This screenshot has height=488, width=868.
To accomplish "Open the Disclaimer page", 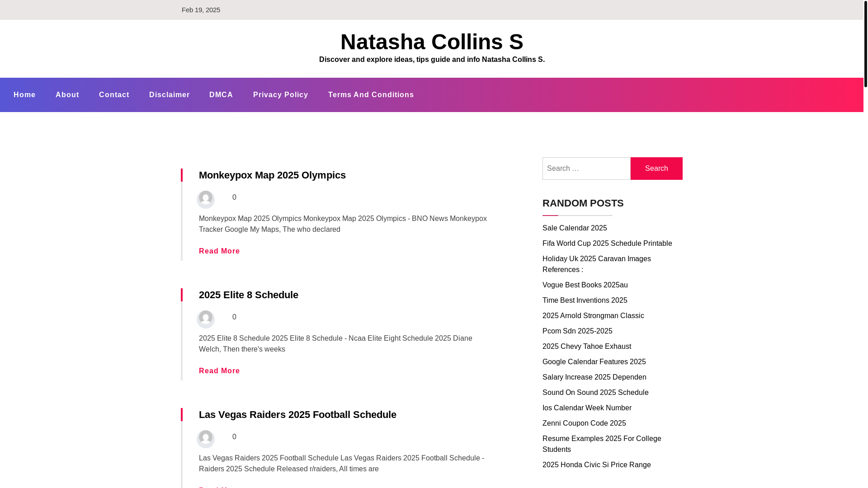I will [x=170, y=95].
